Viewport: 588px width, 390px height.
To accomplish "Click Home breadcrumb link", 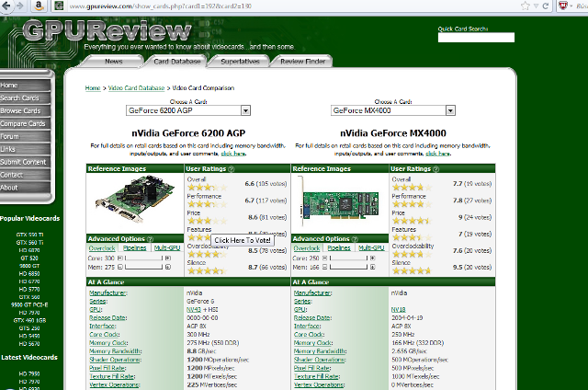I will pyautogui.click(x=93, y=88).
